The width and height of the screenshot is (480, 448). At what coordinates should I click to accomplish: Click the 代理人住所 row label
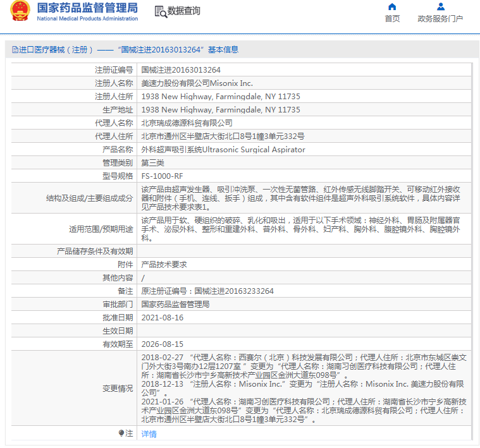click(114, 136)
